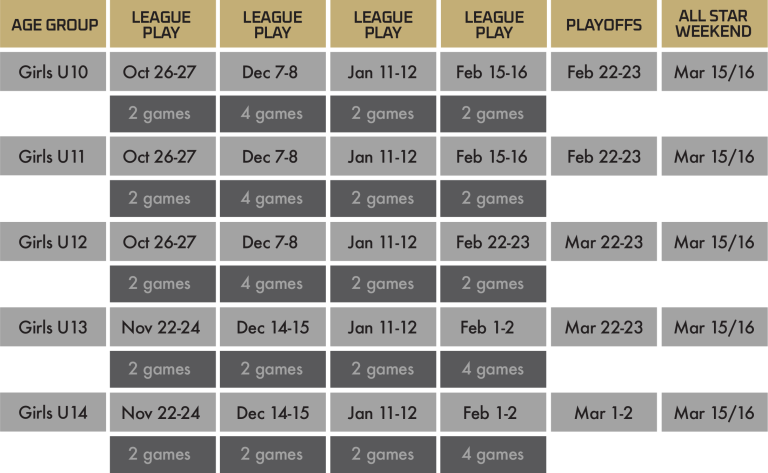Click the Girls U13 age group cell
Image resolution: width=768 pixels, height=473 pixels.
tap(53, 327)
